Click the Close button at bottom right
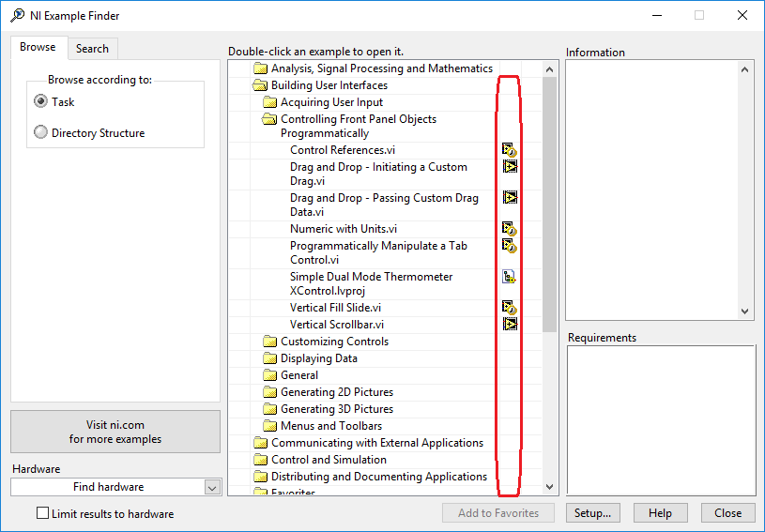This screenshot has height=532, width=765. coord(727,513)
